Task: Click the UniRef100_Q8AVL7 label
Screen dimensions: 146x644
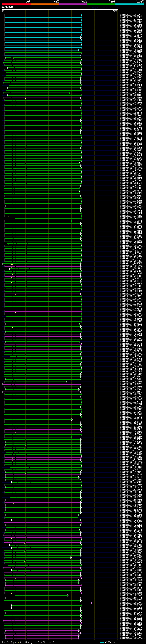Action: pyautogui.click(x=131, y=198)
